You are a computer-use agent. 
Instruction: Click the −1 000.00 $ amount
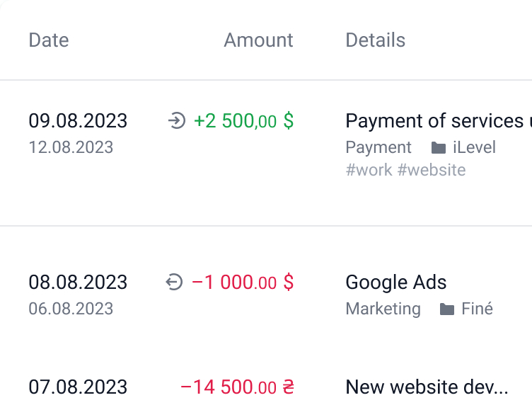[x=243, y=283]
